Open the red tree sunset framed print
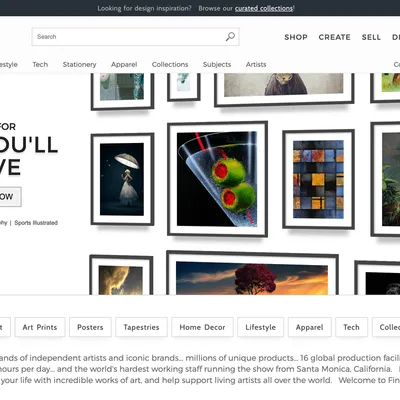Screen dimensions: 400x400 (x=252, y=273)
